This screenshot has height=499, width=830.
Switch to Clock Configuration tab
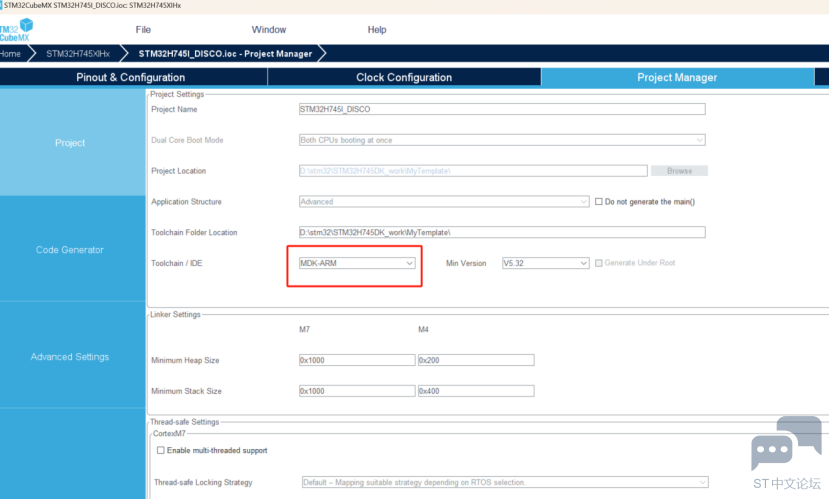(x=404, y=77)
